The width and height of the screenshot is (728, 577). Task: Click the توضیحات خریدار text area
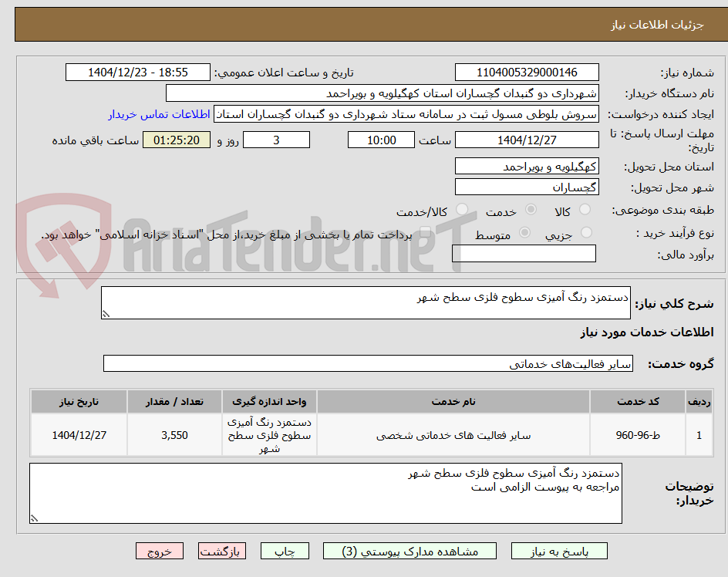pos(325,494)
